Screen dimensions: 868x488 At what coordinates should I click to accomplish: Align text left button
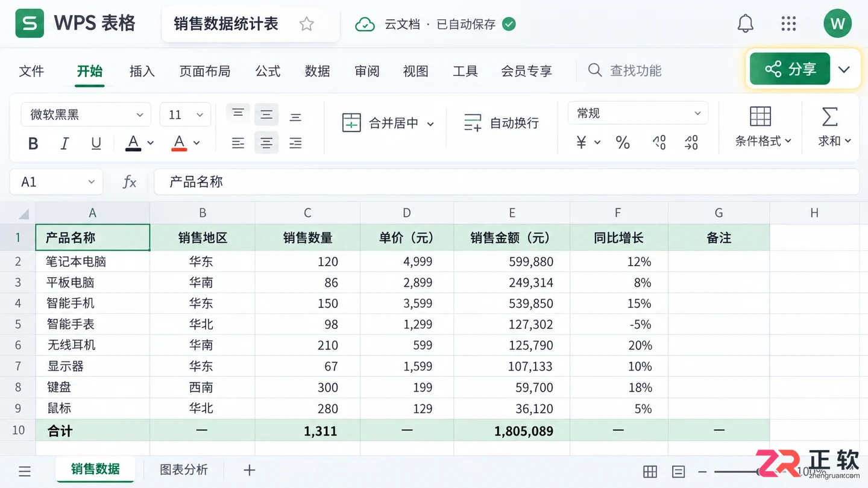click(238, 143)
